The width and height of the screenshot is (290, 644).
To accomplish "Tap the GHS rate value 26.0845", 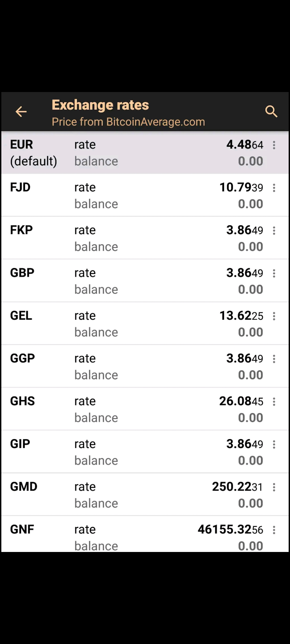I will coord(241,401).
